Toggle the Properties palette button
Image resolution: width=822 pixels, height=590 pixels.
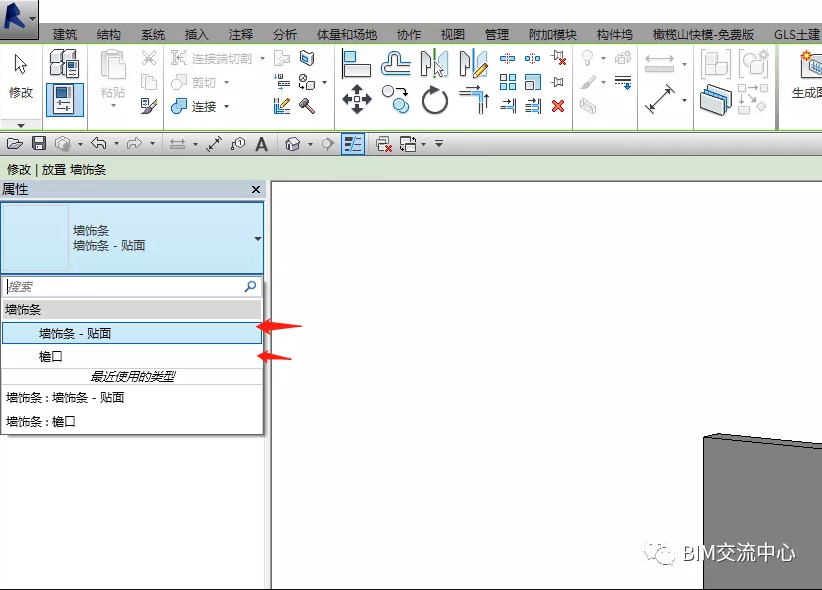pyautogui.click(x=64, y=100)
